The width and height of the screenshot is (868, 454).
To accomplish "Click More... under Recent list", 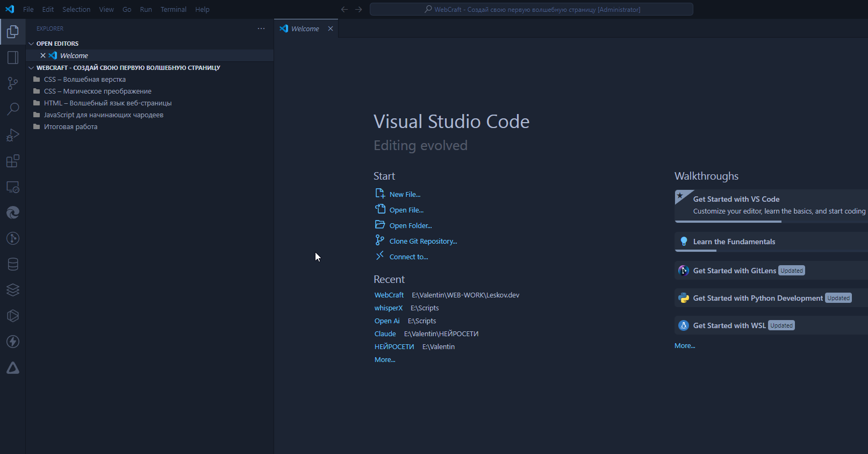I will [385, 359].
